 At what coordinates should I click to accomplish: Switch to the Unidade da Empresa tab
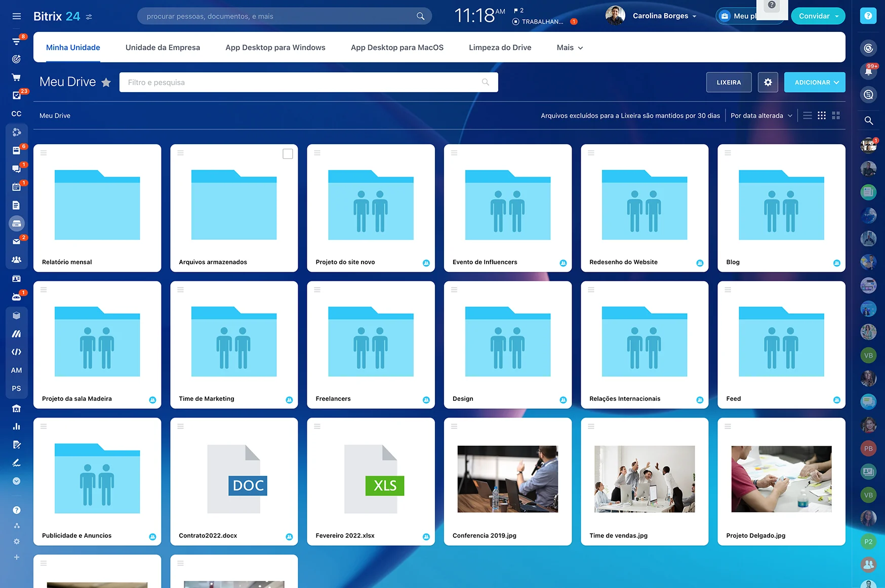163,47
